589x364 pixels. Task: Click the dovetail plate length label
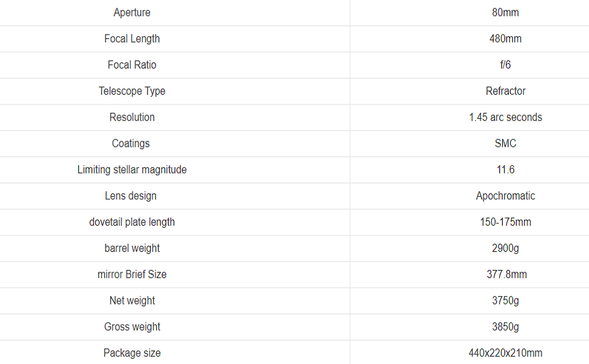tap(132, 221)
